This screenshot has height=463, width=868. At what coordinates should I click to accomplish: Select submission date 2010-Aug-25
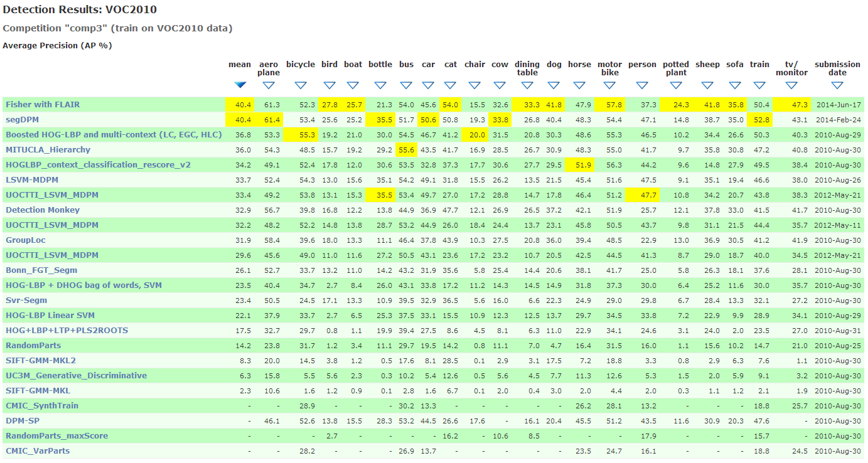click(839, 346)
